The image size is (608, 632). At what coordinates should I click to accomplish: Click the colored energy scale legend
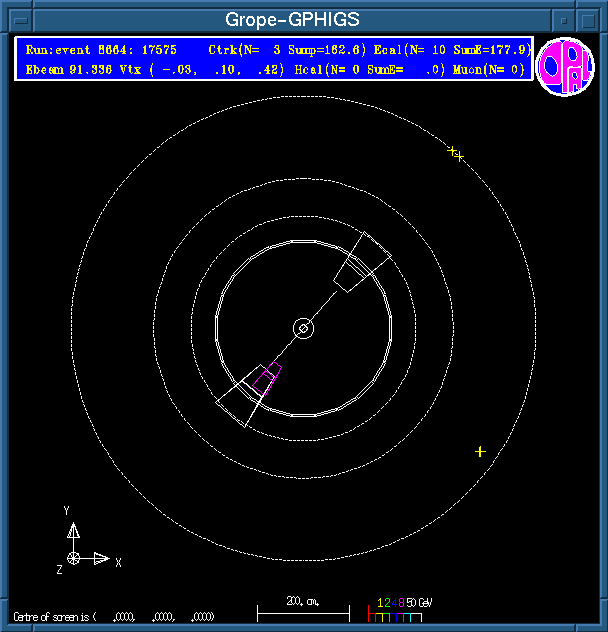coord(400,610)
